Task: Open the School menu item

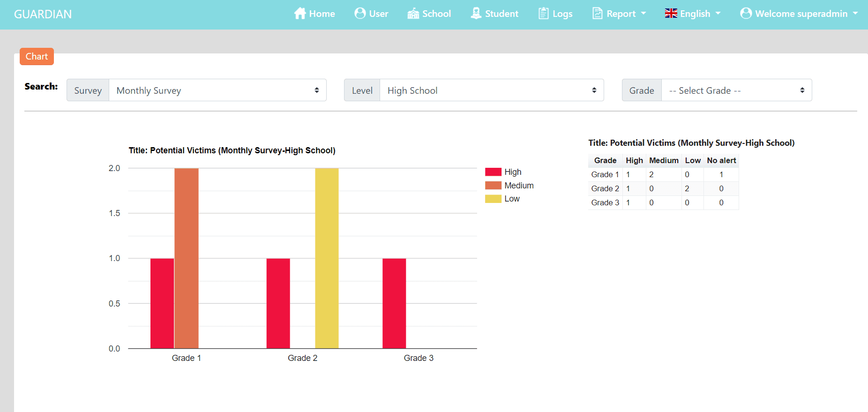Action: [429, 14]
